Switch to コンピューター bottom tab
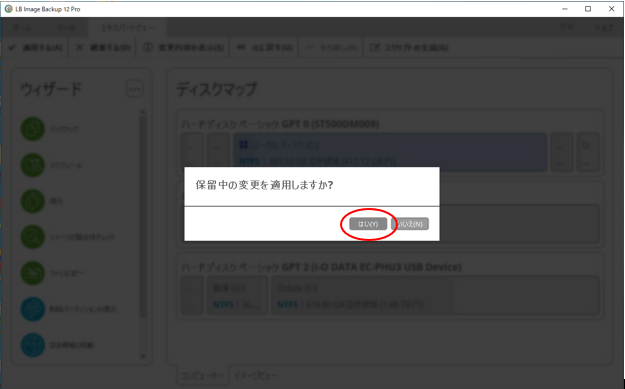The width and height of the screenshot is (625, 389). click(202, 375)
